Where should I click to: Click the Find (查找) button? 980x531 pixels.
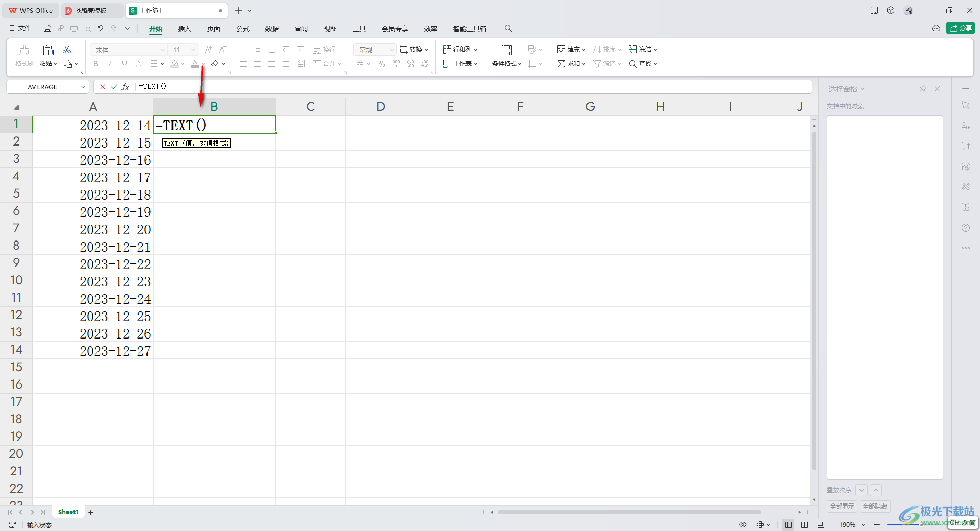(x=643, y=64)
